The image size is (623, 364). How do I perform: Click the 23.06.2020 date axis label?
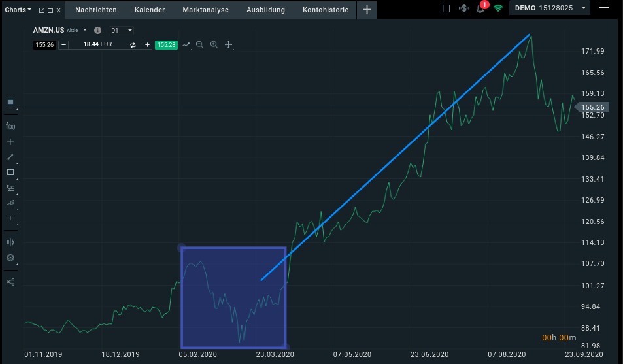(x=429, y=354)
